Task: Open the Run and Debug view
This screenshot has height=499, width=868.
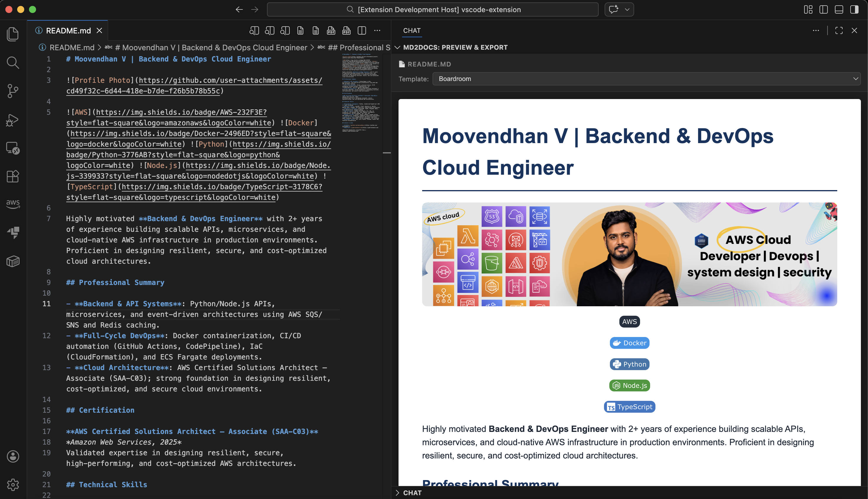Action: coord(13,120)
